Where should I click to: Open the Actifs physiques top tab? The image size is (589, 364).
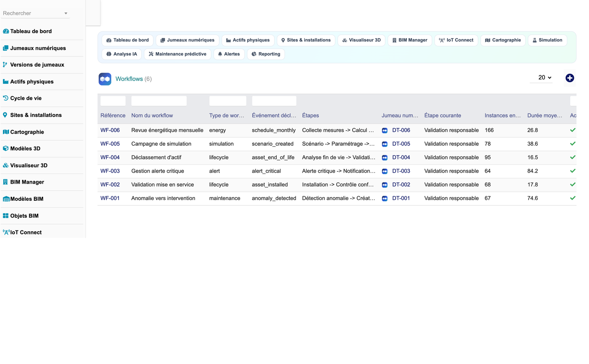click(248, 40)
